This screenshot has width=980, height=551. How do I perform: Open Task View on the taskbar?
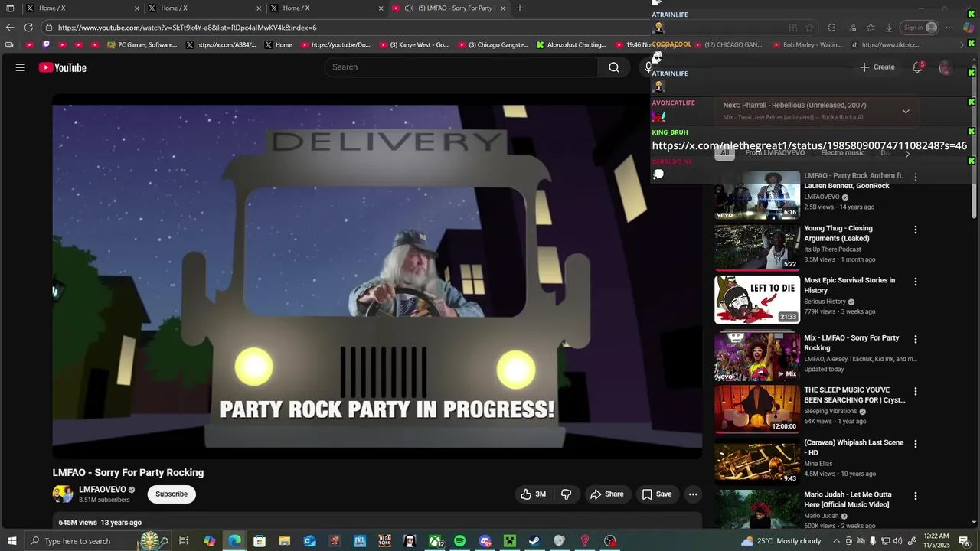[x=184, y=541]
